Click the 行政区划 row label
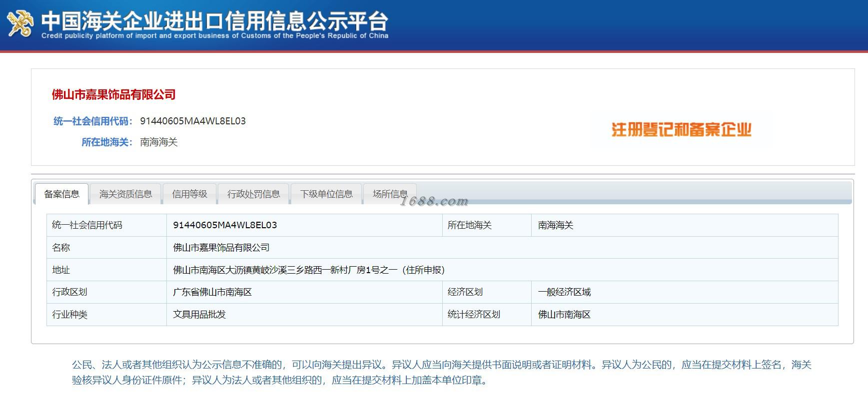The width and height of the screenshot is (868, 400). pos(69,292)
